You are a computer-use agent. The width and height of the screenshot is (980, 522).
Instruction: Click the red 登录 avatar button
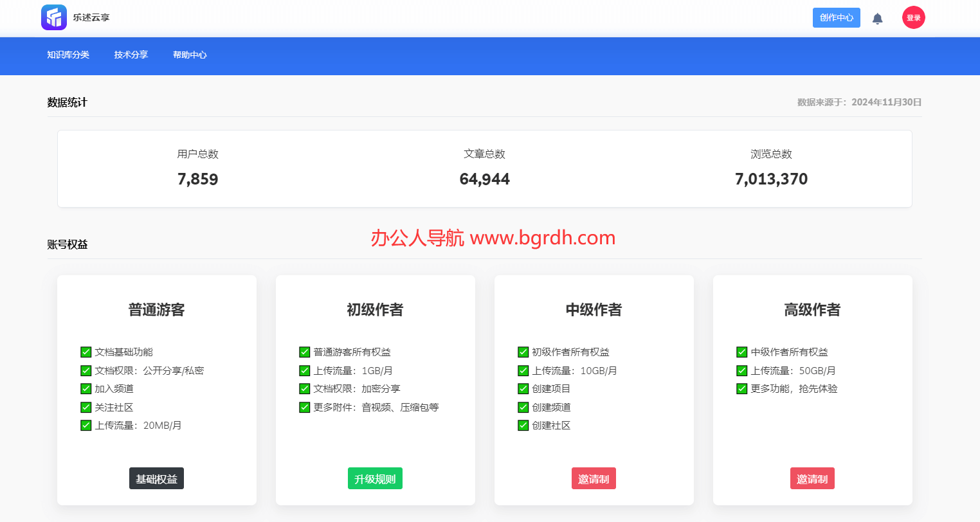point(913,18)
